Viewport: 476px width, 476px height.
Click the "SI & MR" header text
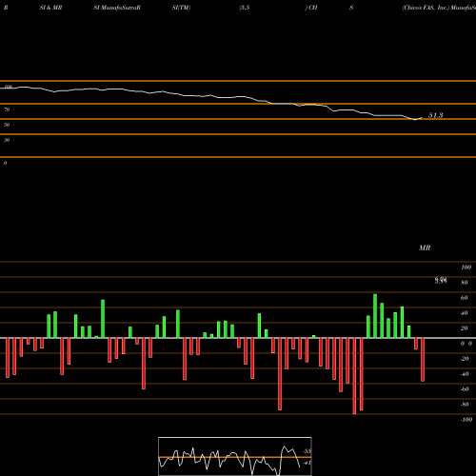coord(50,8)
